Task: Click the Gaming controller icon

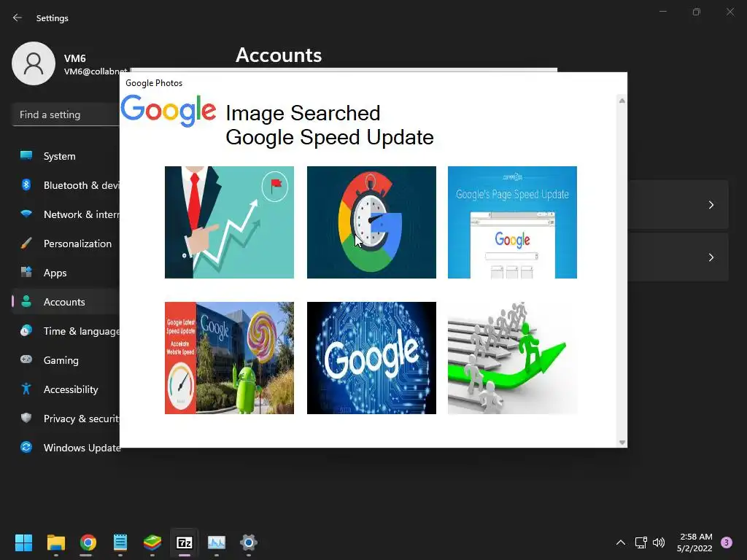Action: 26,359
